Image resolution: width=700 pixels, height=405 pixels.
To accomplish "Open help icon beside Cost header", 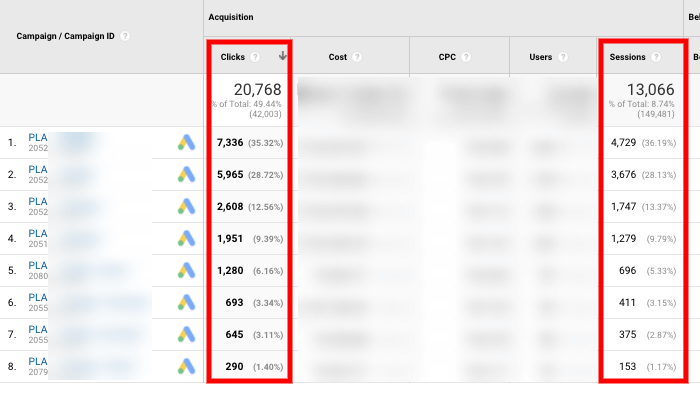I will (357, 57).
